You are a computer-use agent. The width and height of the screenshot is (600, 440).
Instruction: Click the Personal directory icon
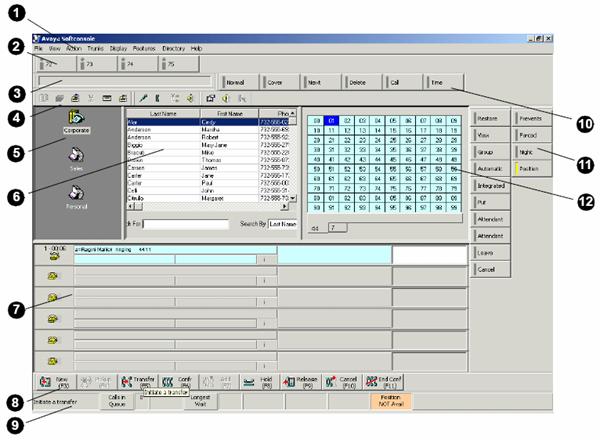[x=77, y=195]
